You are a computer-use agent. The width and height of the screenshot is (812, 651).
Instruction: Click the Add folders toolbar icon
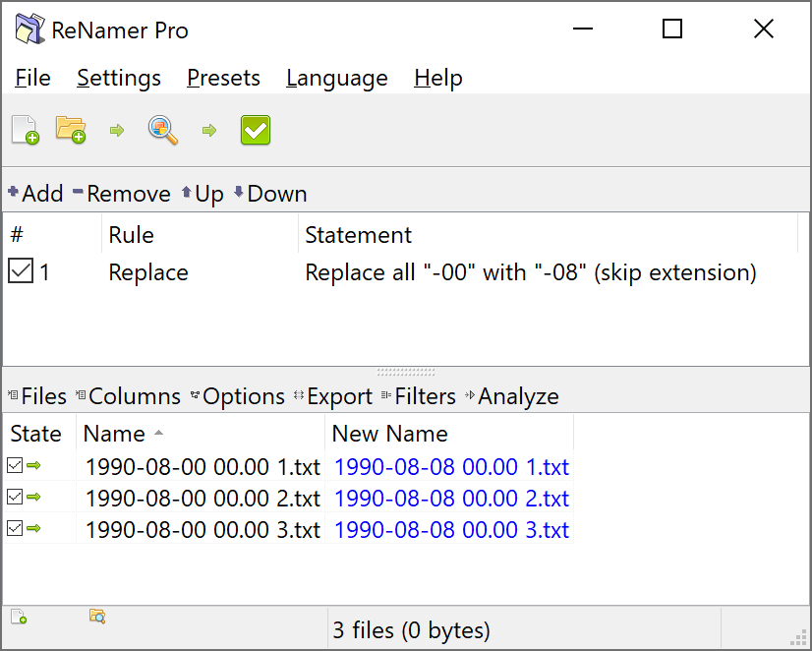tap(71, 130)
